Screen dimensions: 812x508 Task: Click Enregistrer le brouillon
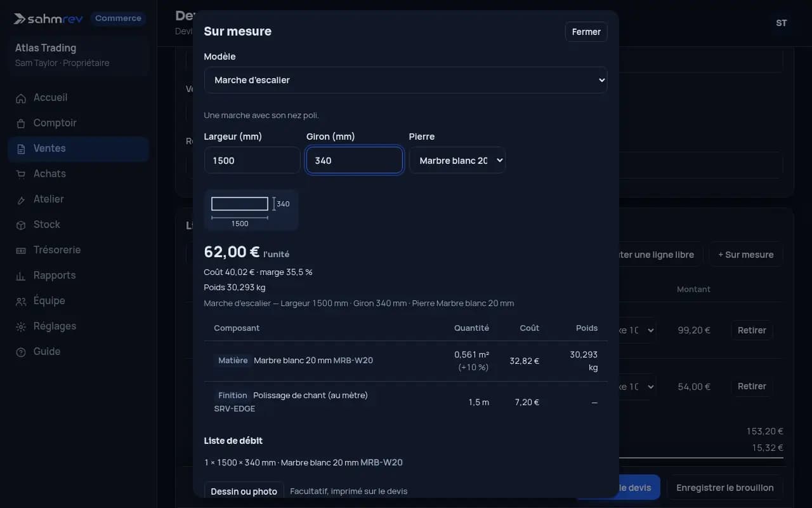click(725, 488)
